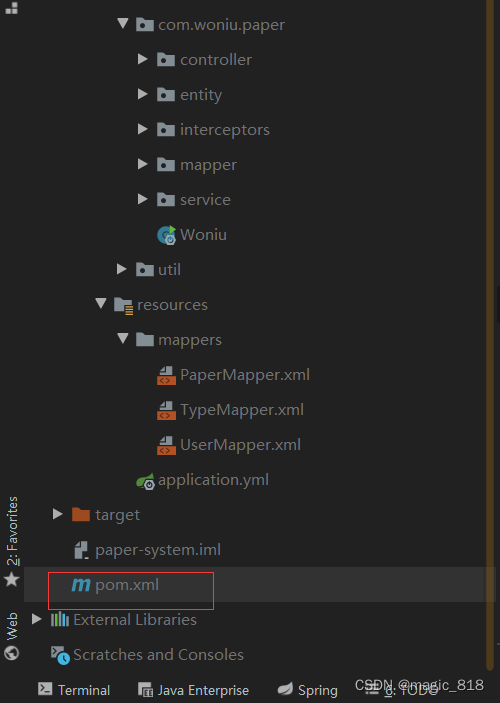Click the resources root folder icon
The height and width of the screenshot is (703, 500).
click(123, 306)
